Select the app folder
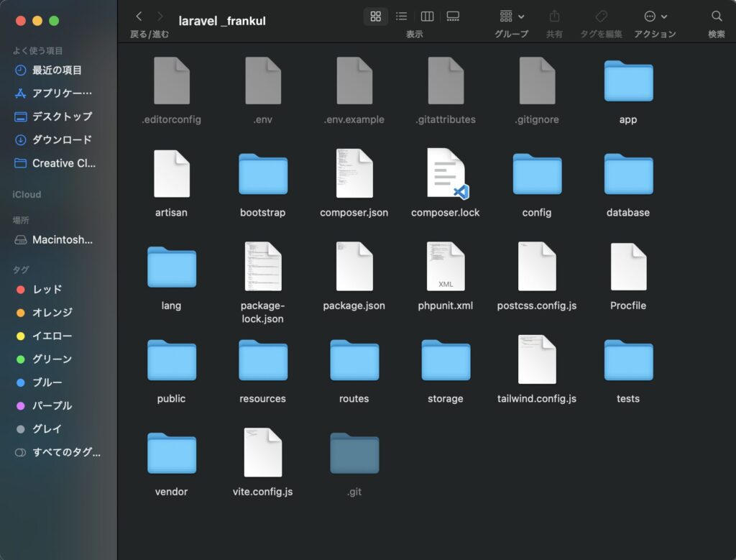Viewport: 736px width, 560px height. pyautogui.click(x=628, y=81)
